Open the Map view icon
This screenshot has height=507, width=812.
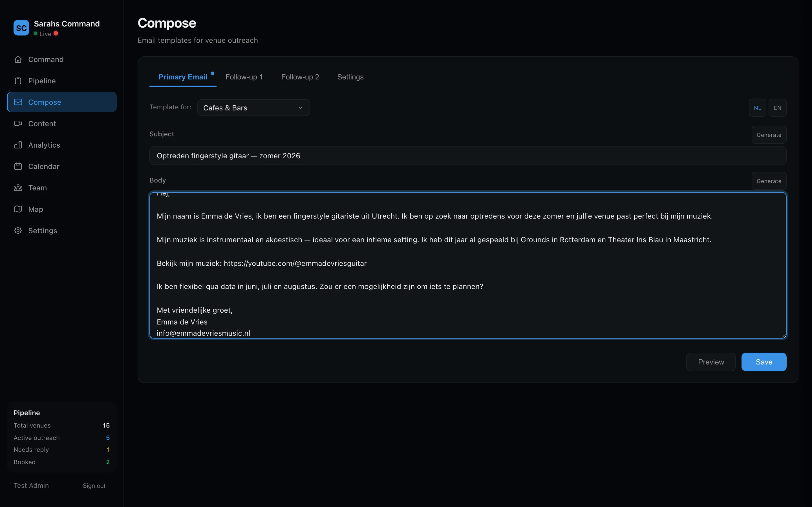pos(18,209)
